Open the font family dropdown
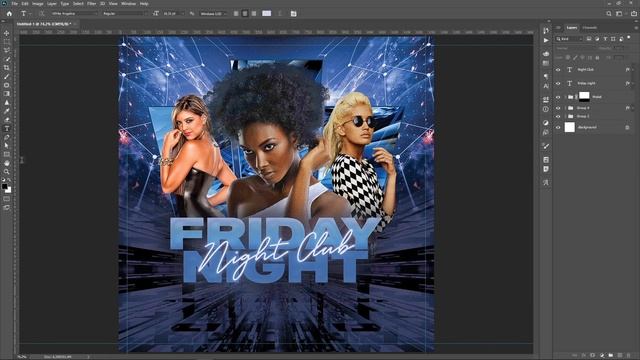The width and height of the screenshot is (640, 360). pyautogui.click(x=74, y=13)
